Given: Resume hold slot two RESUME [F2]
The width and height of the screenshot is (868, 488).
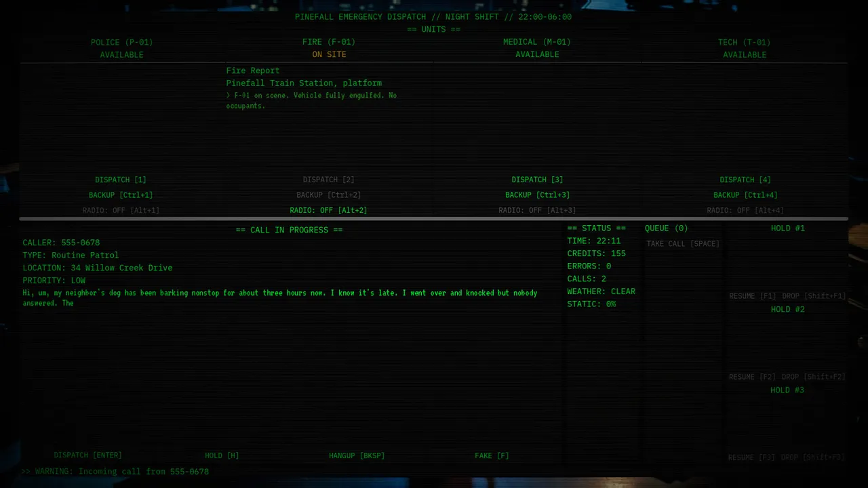Looking at the screenshot, I should pos(753,377).
